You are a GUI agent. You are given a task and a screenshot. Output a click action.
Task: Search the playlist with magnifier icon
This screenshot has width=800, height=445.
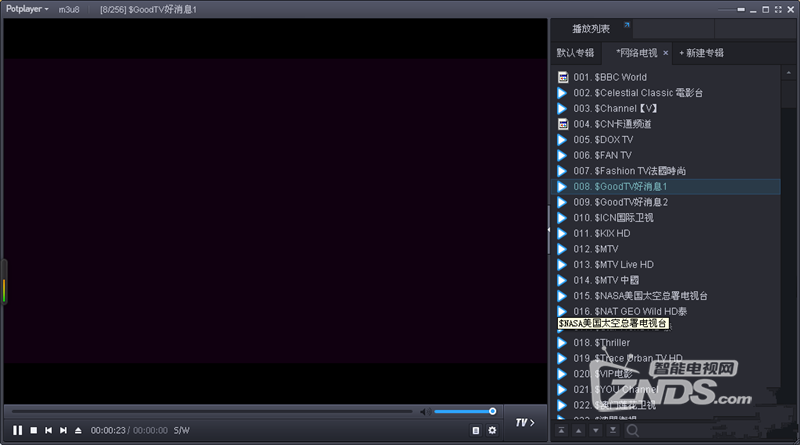pyautogui.click(x=632, y=431)
